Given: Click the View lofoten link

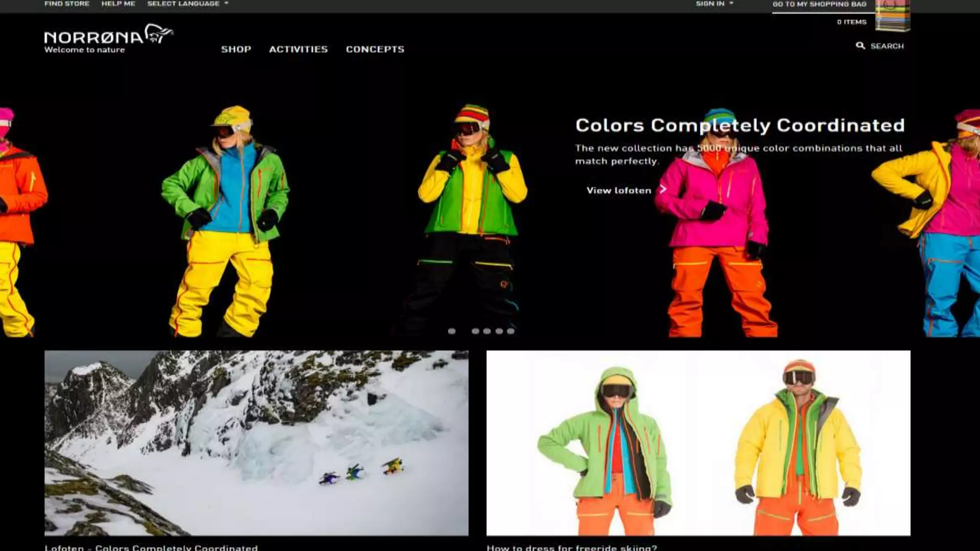Looking at the screenshot, I should (619, 190).
